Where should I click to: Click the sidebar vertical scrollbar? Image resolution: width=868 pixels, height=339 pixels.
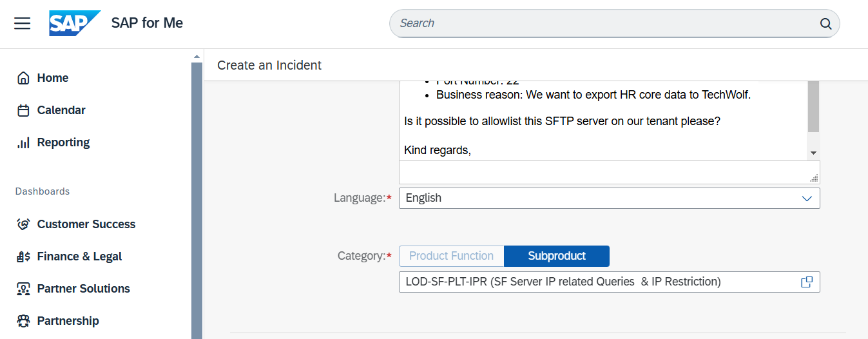point(197,200)
